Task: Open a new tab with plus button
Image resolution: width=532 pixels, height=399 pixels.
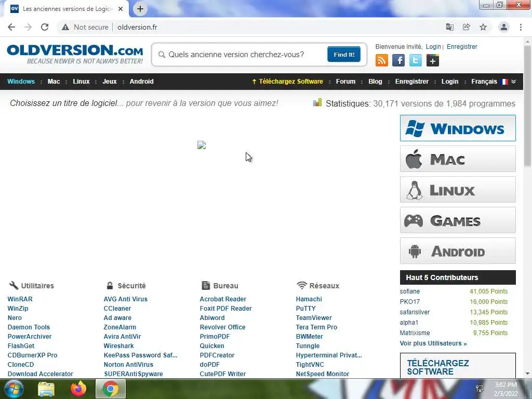Action: (140, 9)
